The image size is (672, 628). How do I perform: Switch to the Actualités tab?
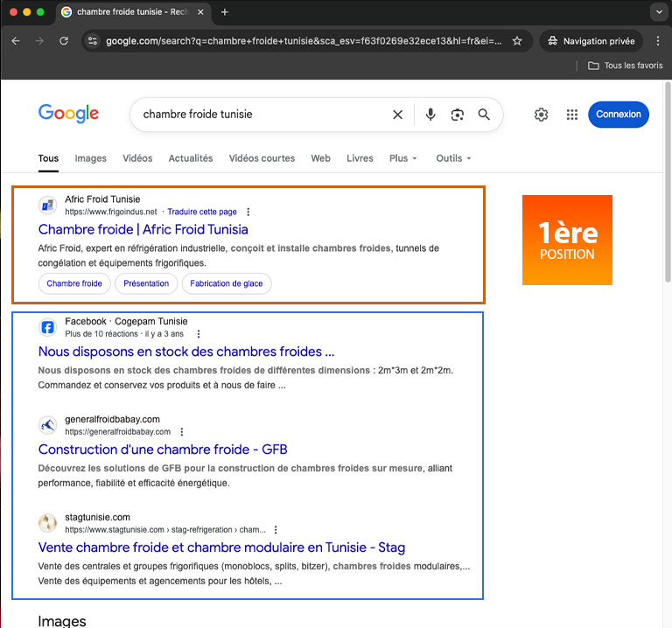[191, 158]
